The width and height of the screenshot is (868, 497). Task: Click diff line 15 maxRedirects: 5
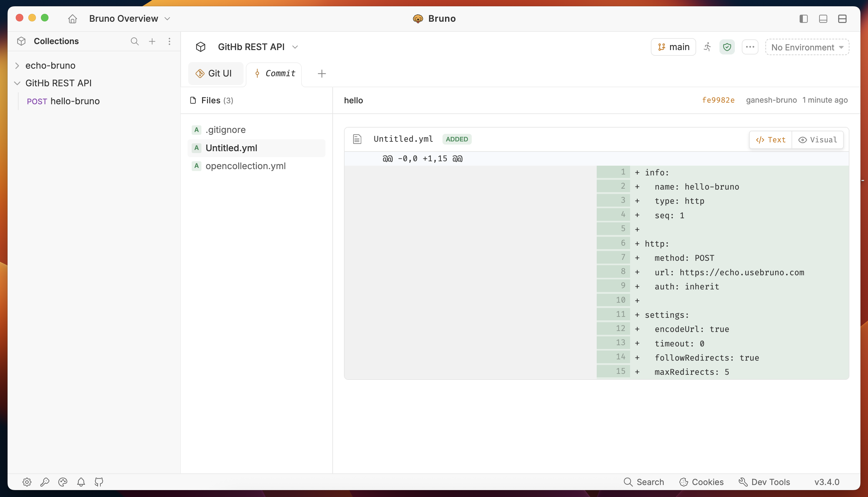722,372
